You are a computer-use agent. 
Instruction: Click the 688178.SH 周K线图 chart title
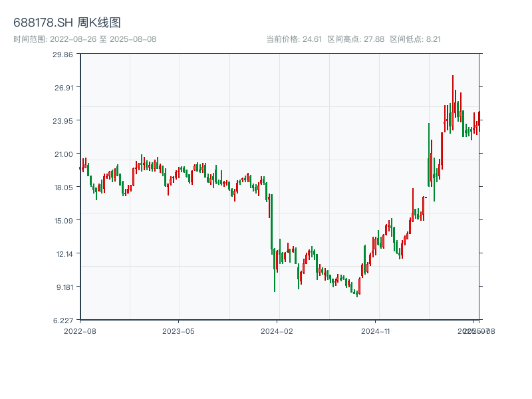pos(67,23)
